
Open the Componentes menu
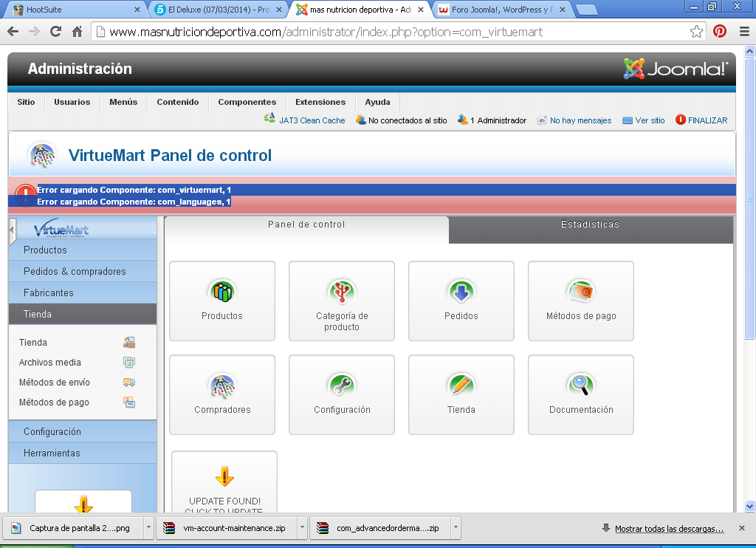pyautogui.click(x=247, y=102)
